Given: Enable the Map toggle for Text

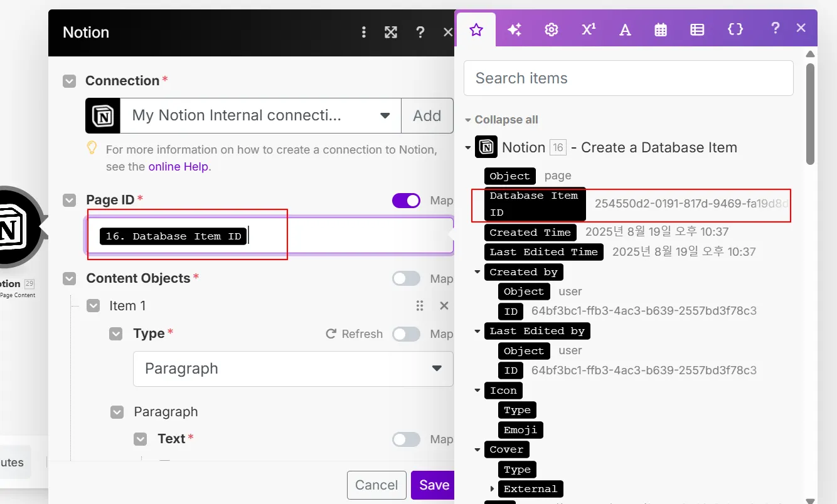Looking at the screenshot, I should pyautogui.click(x=407, y=439).
